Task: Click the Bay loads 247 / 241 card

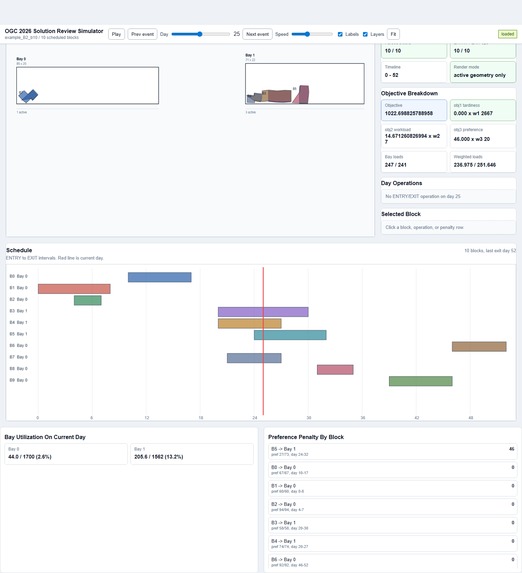Action: point(414,162)
